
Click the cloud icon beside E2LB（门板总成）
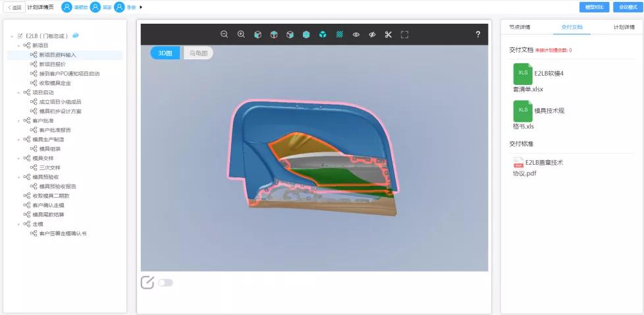pos(76,36)
